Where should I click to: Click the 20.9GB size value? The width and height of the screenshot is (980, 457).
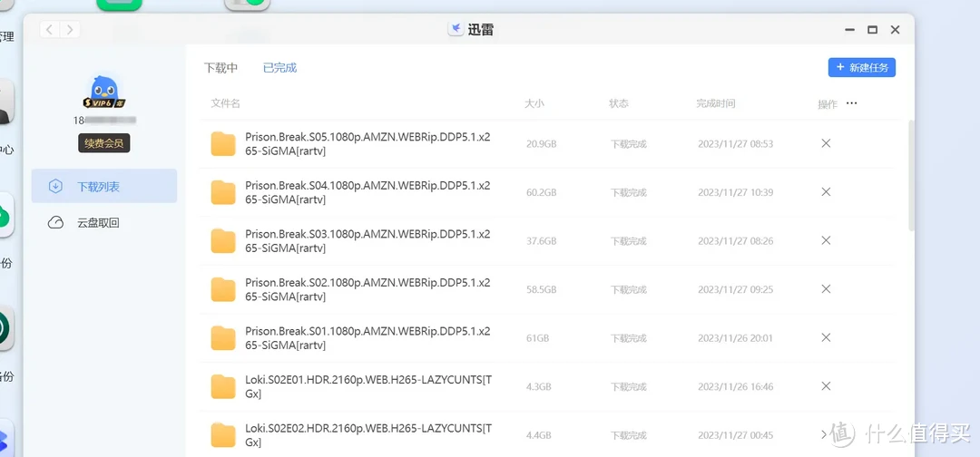(x=541, y=144)
